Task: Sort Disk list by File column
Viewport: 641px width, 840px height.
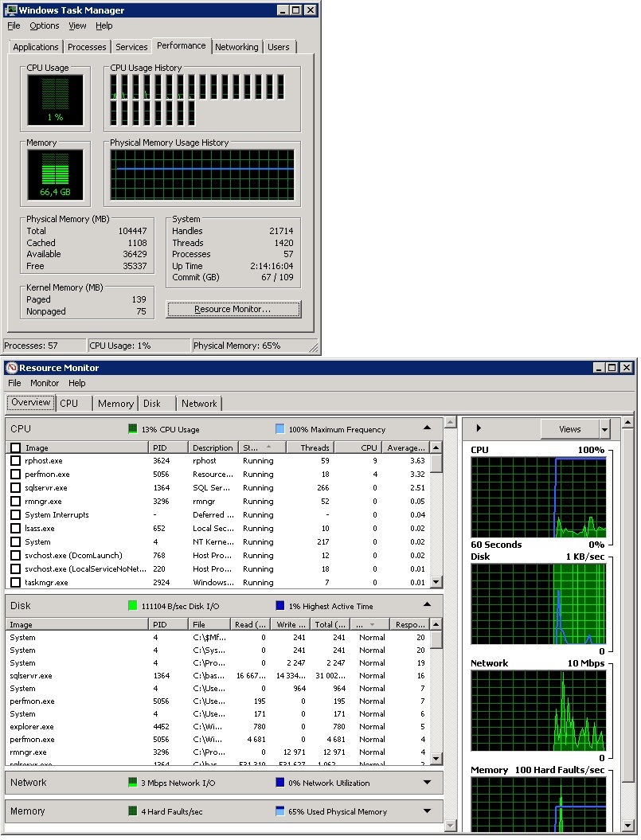Action: [x=209, y=624]
